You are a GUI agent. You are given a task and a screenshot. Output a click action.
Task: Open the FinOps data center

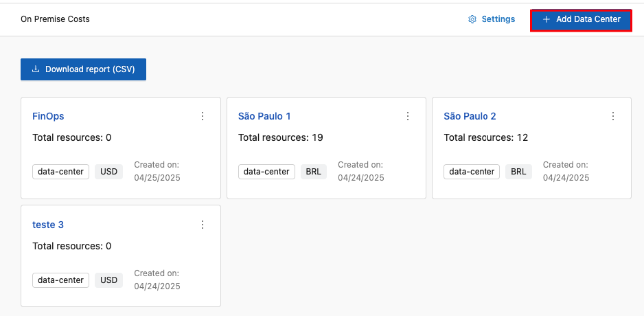[48, 116]
